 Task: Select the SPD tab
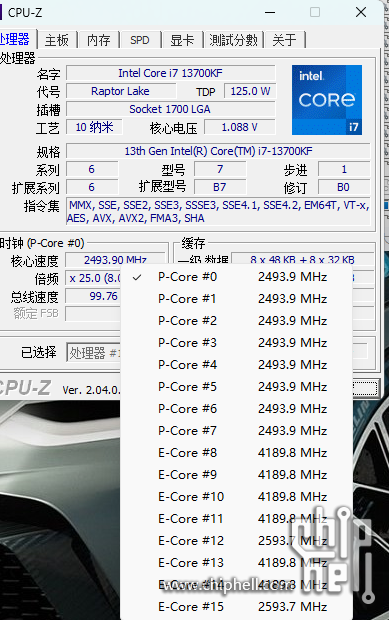(140, 40)
